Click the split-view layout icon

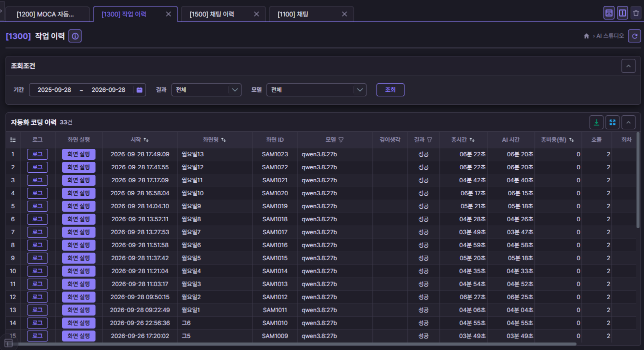tap(622, 13)
